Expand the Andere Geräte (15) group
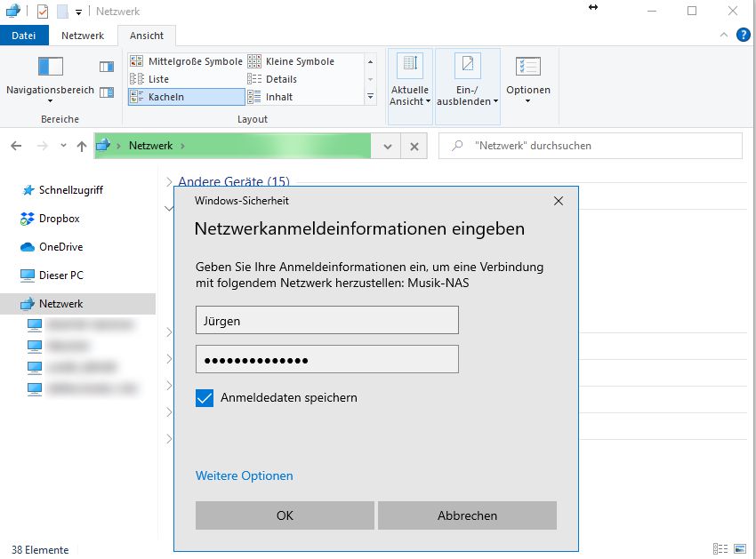This screenshot has height=559, width=756. click(x=169, y=181)
